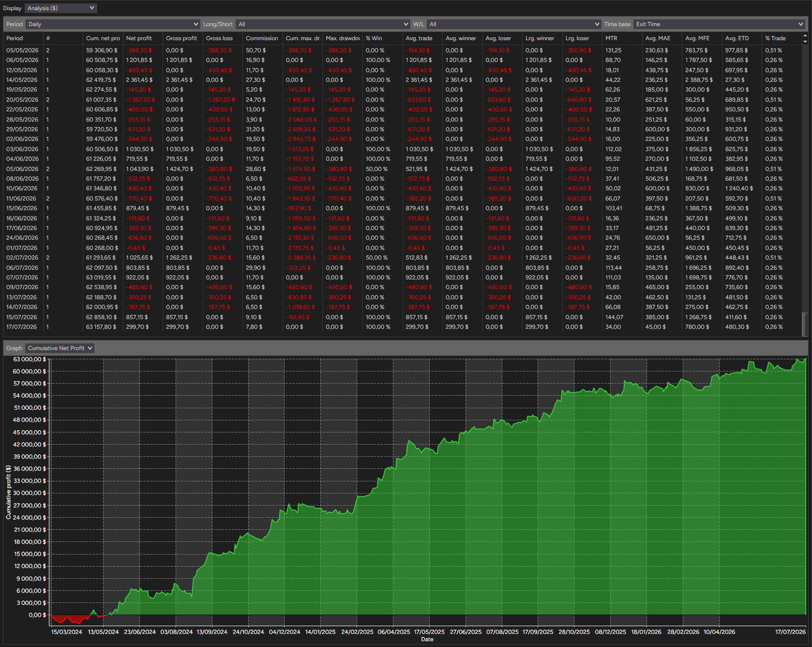Select the 11/06/2026 period row
Screen dimensions: 812x647
403,199
